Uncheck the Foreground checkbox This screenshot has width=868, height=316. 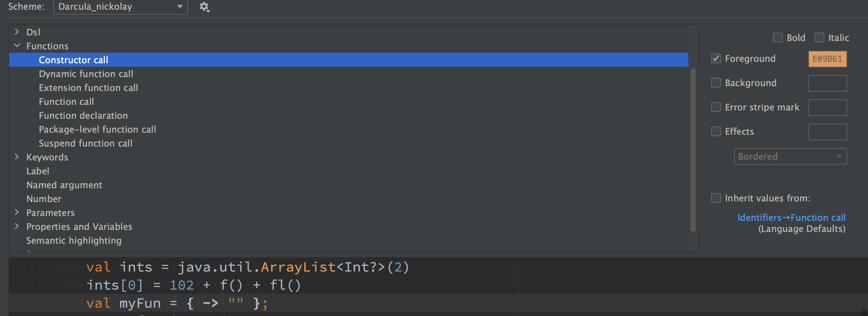[x=716, y=58]
